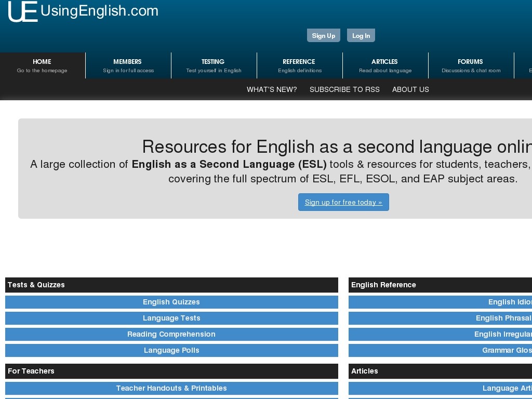
Task: Open the What's New? link
Action: 272,89
